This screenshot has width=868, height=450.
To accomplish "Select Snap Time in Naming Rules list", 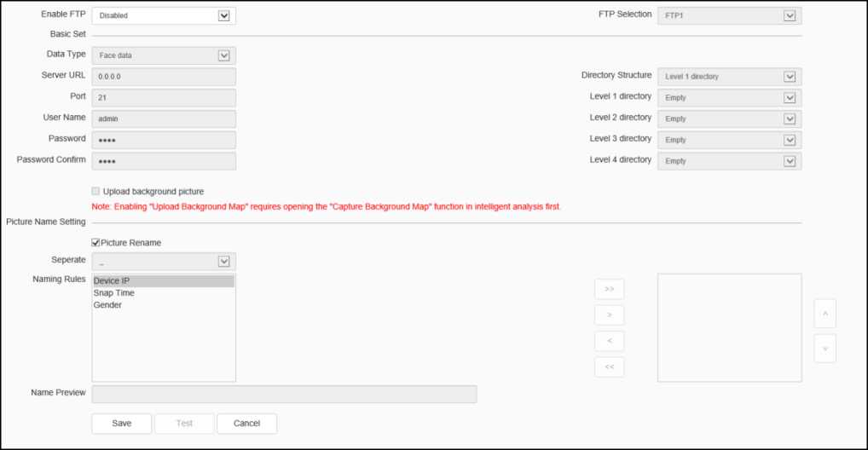I will pyautogui.click(x=114, y=293).
